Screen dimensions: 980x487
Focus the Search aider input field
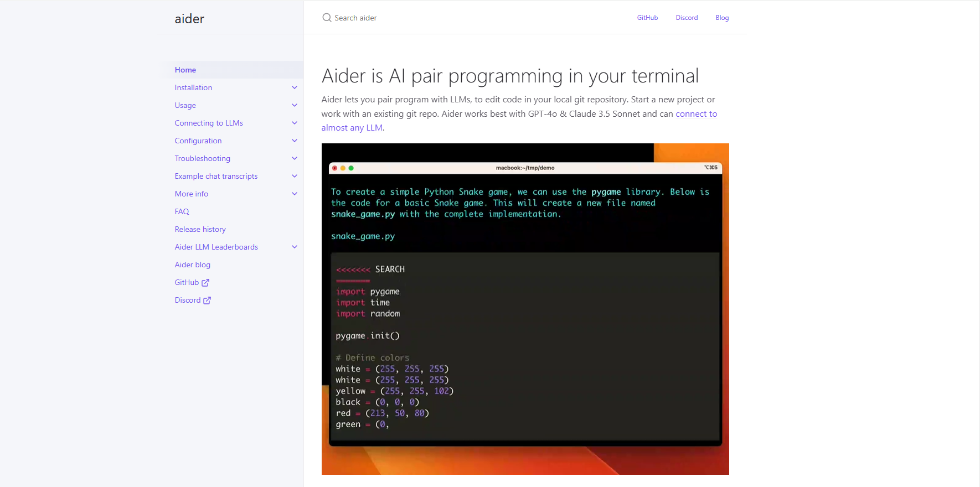(471, 18)
